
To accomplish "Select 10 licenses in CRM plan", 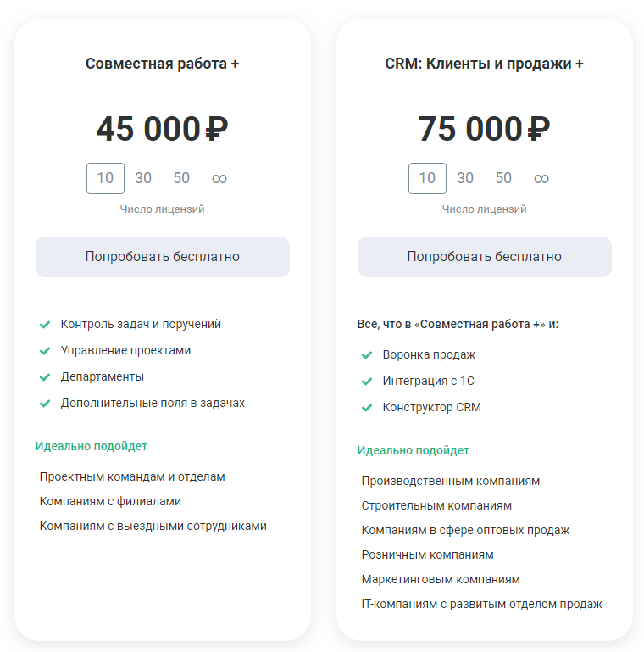I will pyautogui.click(x=427, y=178).
